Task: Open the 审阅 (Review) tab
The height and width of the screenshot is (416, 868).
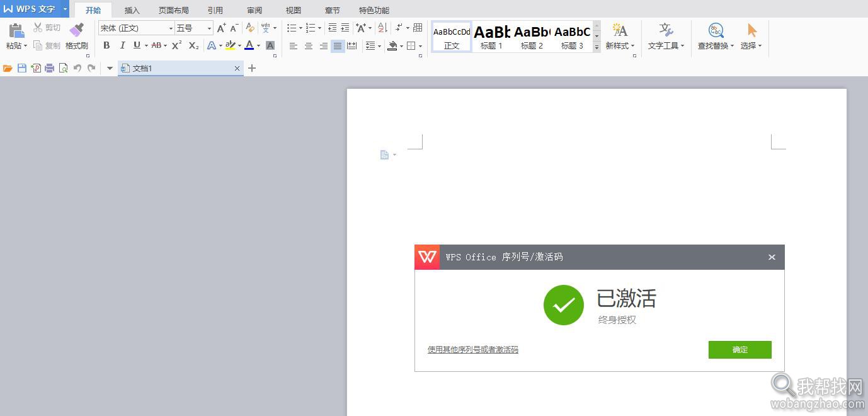Action: [254, 10]
